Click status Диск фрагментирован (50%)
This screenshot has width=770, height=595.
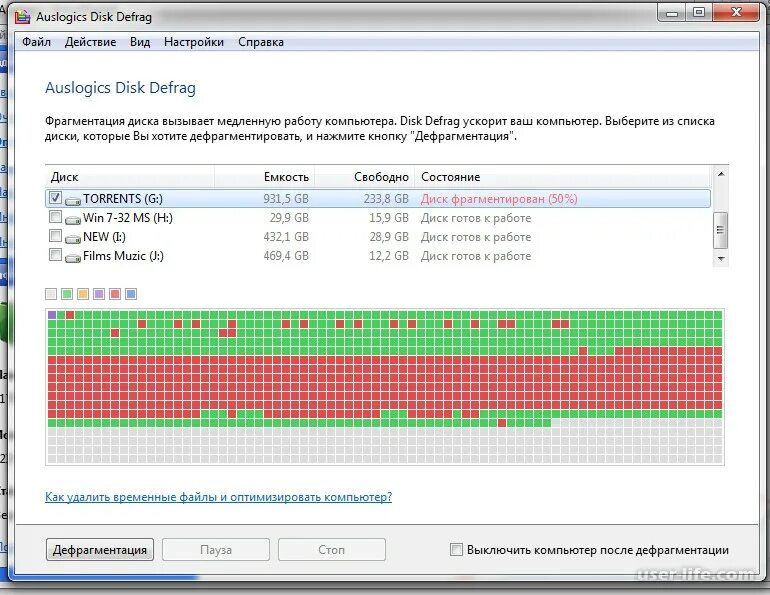pos(499,199)
